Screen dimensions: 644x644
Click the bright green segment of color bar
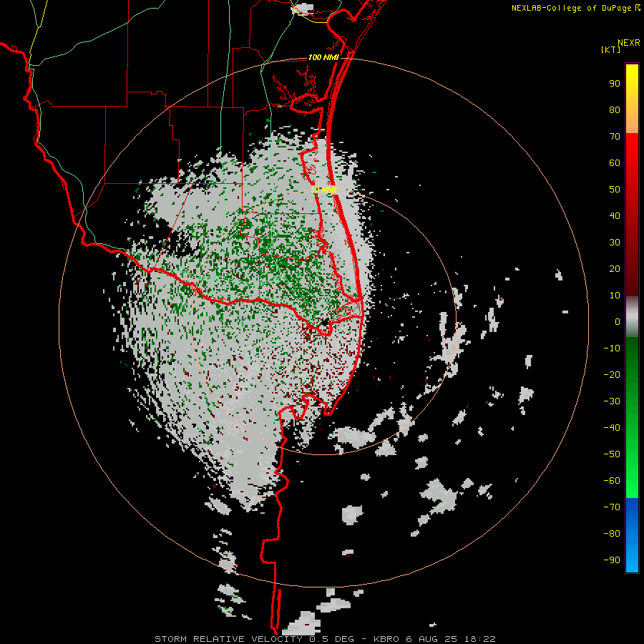pyautogui.click(x=632, y=464)
